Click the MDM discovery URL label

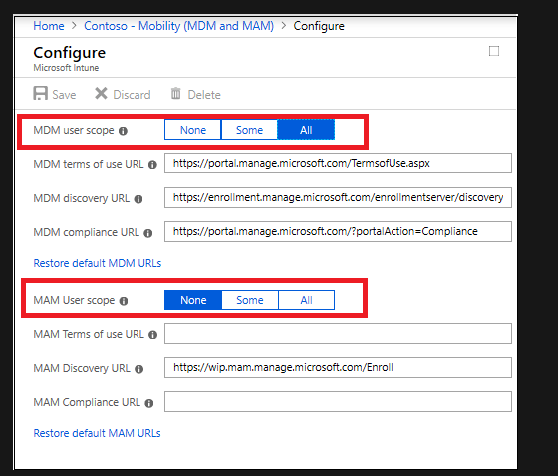click(81, 198)
